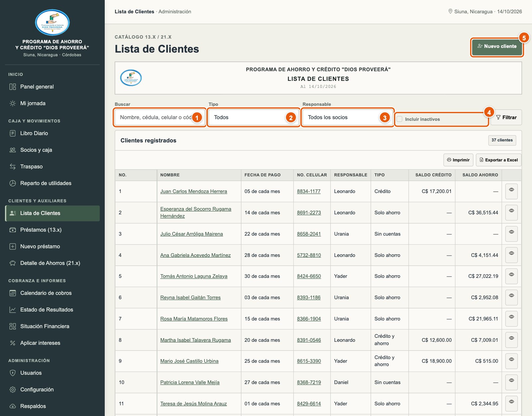The image size is (532, 416).
Task: Click the Buscar search input field
Action: [x=160, y=117]
